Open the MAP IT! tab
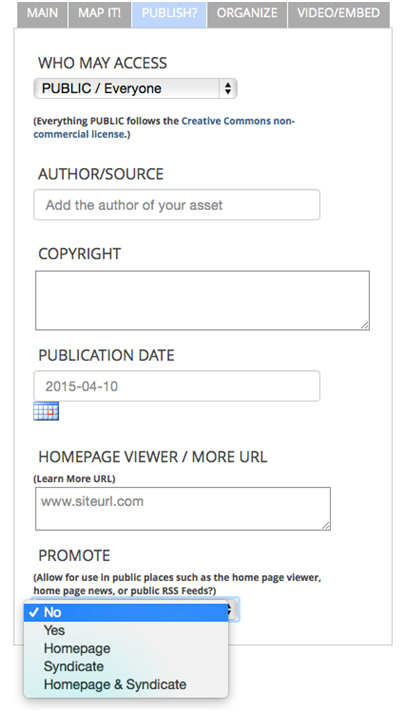This screenshot has width=406, height=712. tap(99, 13)
